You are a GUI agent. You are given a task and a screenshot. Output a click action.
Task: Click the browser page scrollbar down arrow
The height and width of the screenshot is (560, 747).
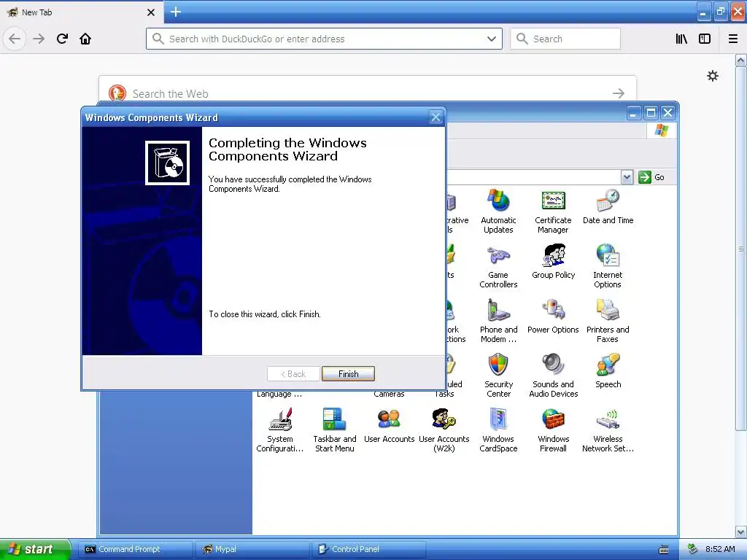tap(741, 532)
